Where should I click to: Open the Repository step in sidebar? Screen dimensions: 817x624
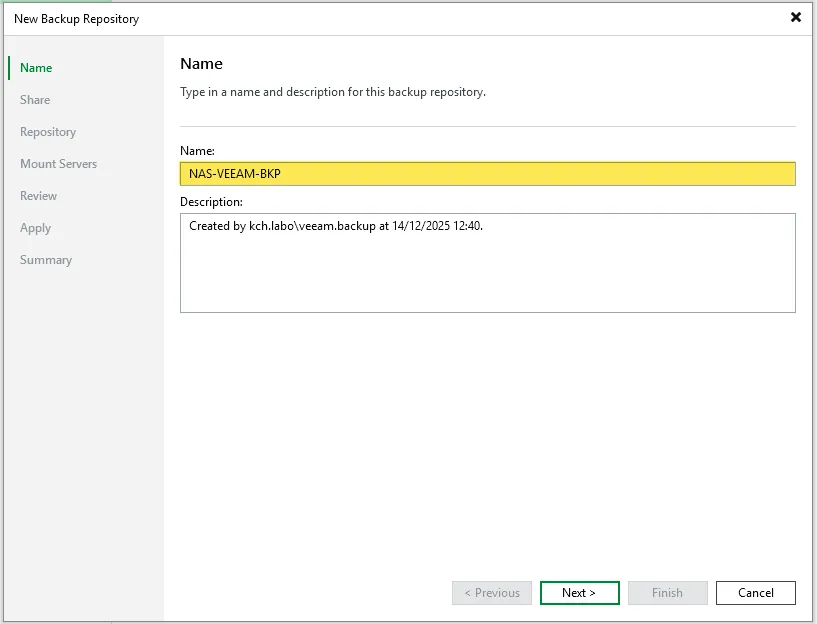click(x=48, y=132)
